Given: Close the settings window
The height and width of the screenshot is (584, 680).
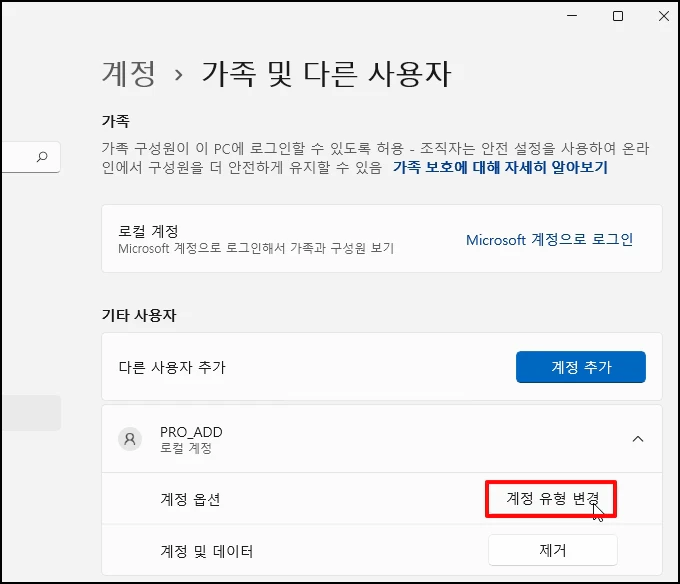Looking at the screenshot, I should [664, 16].
